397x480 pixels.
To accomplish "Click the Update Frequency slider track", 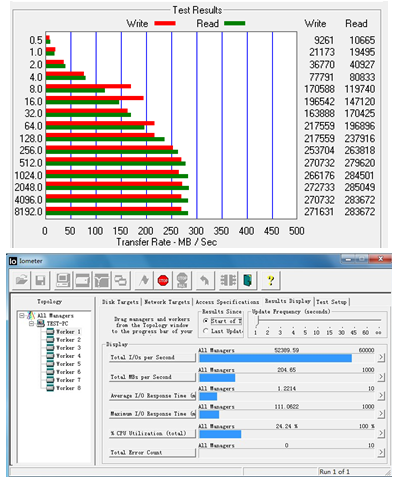I will [x=318, y=320].
